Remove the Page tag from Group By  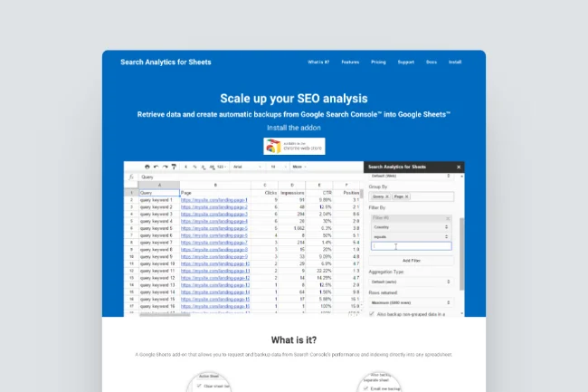tap(406, 196)
